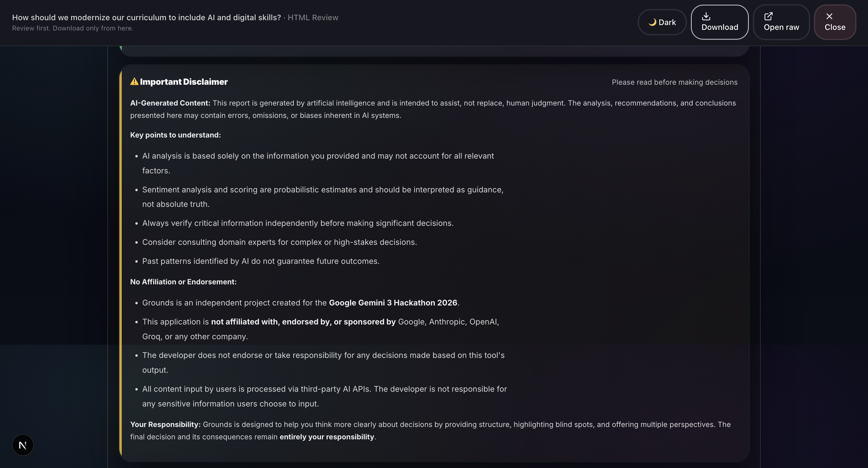Click the "HTML Review" label in header
This screenshot has width=868, height=468.
point(313,17)
